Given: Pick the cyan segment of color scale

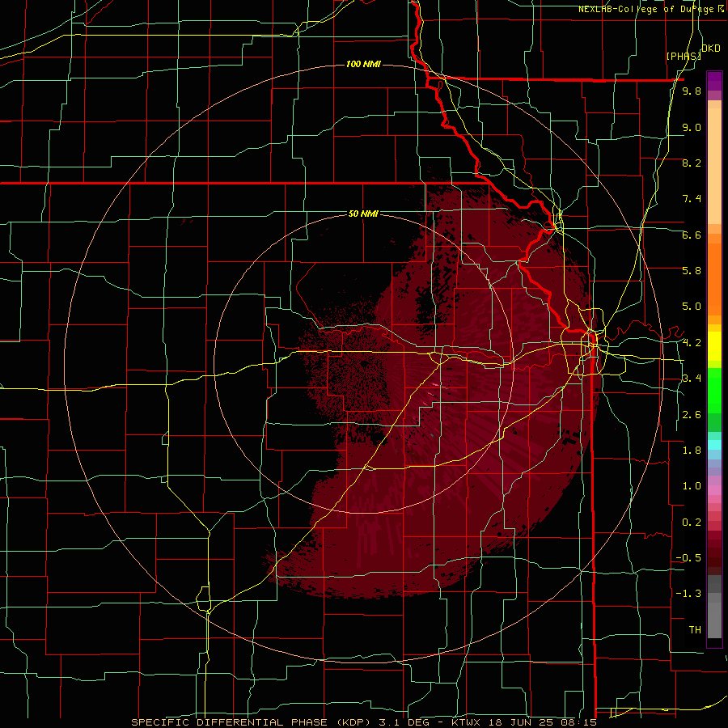Looking at the screenshot, I should point(714,445).
